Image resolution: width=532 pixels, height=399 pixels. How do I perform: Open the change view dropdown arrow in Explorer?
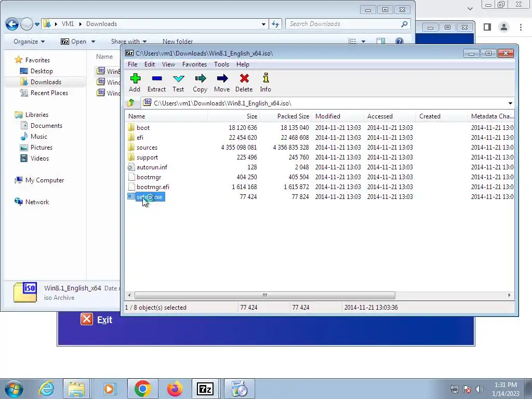tap(363, 42)
